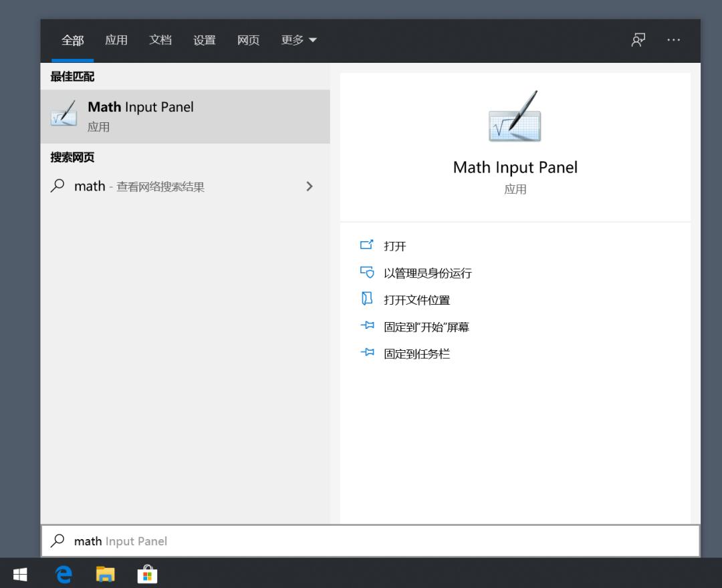
Task: Open the 文档 search filter
Action: tap(160, 40)
